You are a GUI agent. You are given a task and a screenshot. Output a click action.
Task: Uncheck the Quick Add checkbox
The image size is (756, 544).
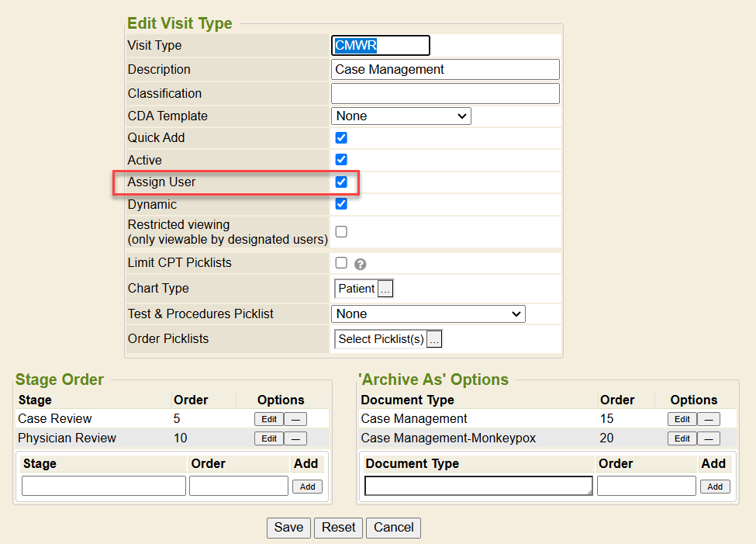tap(341, 138)
